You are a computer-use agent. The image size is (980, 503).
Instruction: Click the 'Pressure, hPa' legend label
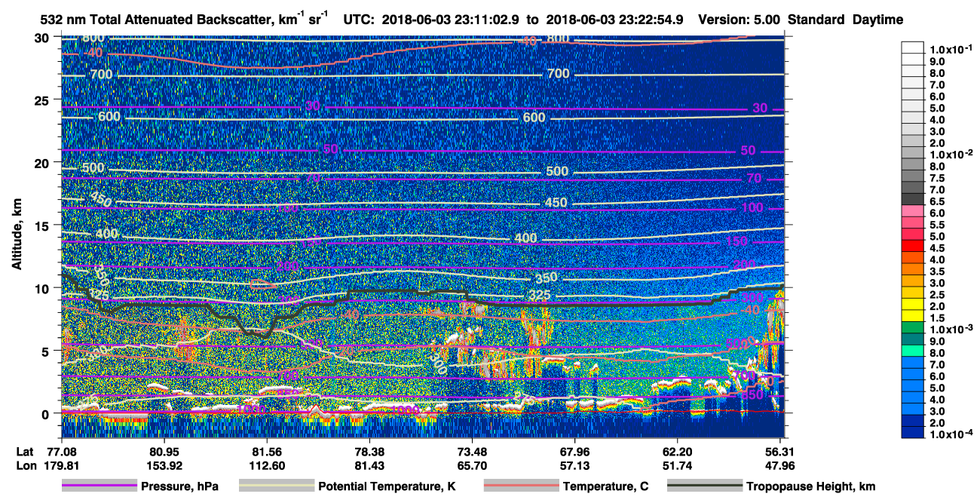click(x=179, y=486)
